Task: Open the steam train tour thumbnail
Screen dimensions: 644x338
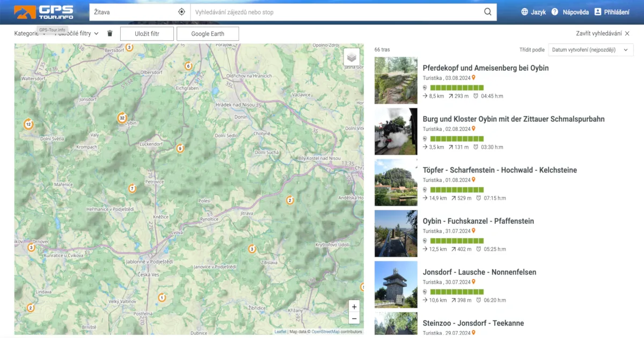Action: tap(396, 131)
